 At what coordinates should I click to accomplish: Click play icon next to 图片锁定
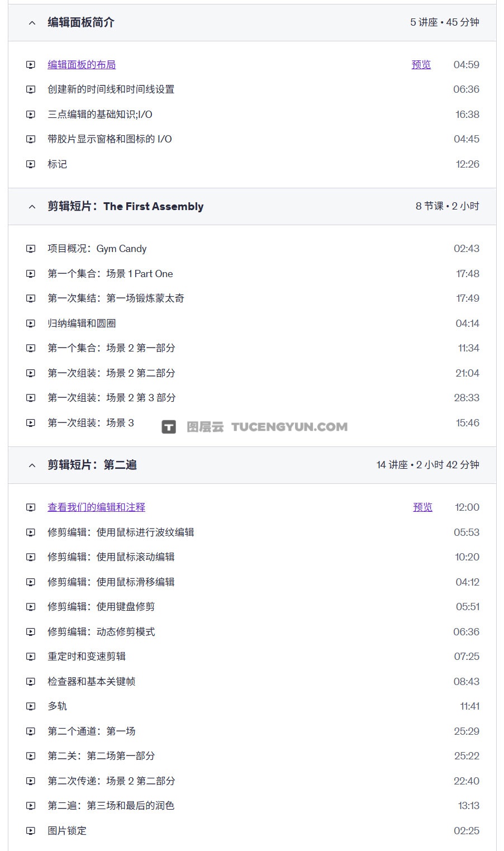(31, 831)
